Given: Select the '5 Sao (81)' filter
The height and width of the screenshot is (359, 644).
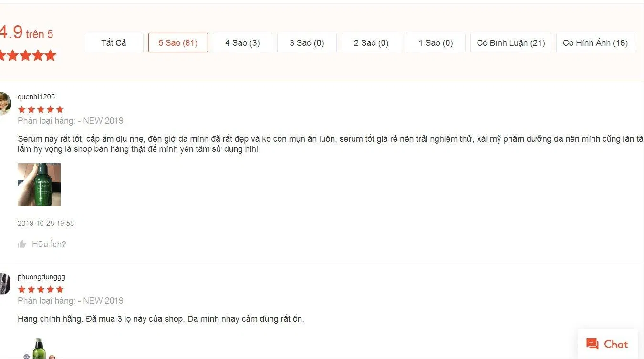Looking at the screenshot, I should [x=178, y=42].
